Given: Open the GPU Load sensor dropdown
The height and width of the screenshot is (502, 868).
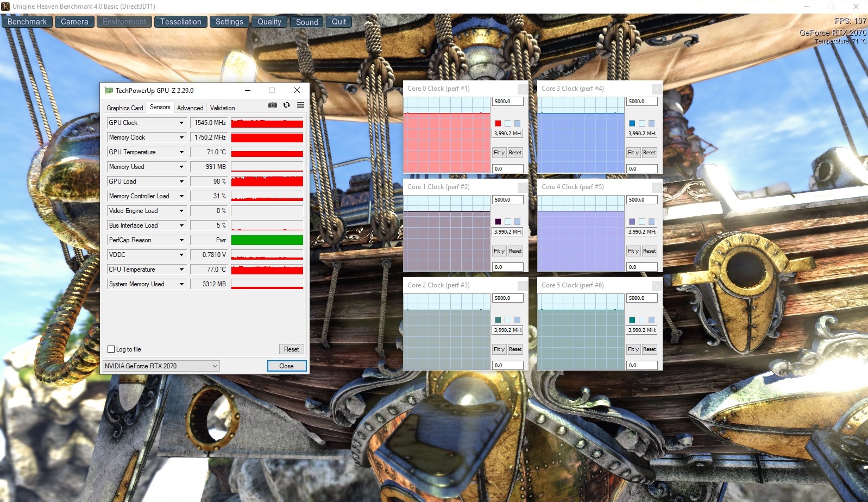Looking at the screenshot, I should 181,181.
